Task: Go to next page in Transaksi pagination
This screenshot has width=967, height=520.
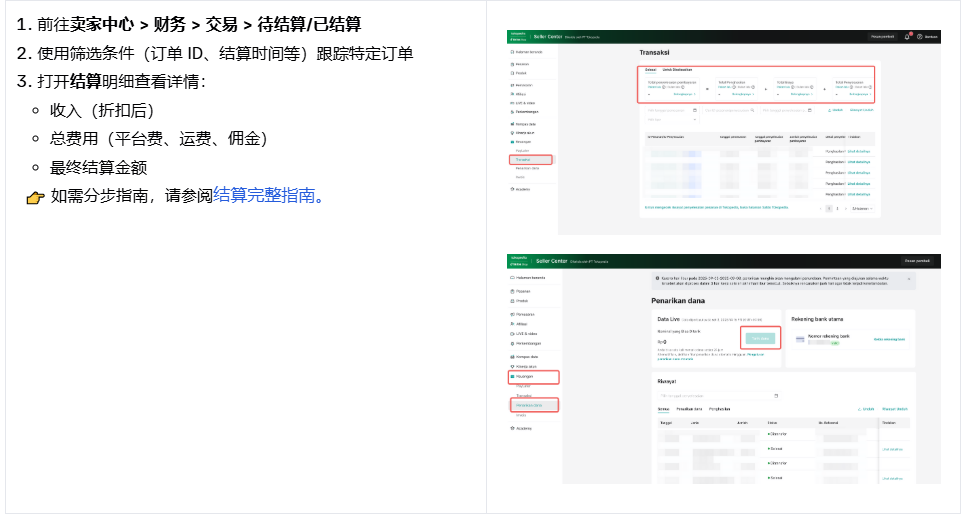Action: tap(845, 209)
